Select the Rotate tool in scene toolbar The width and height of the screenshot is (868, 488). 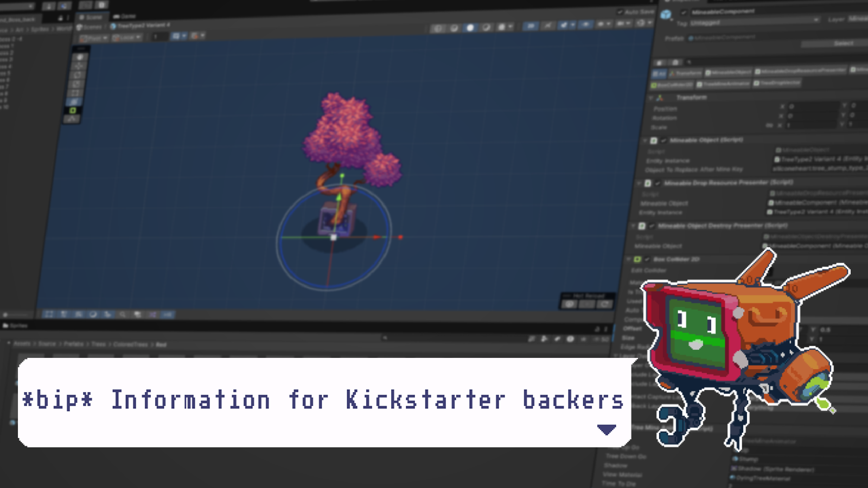[77, 75]
